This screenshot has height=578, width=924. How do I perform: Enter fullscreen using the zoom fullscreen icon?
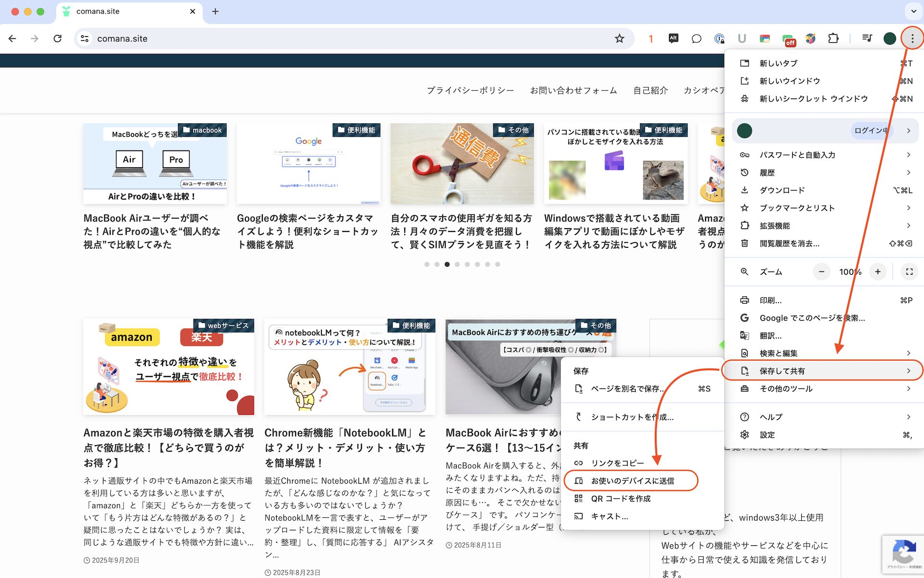909,272
